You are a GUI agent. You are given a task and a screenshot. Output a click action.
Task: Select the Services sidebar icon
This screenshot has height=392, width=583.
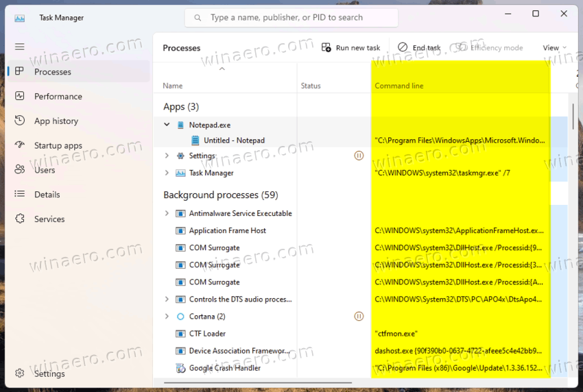point(20,219)
